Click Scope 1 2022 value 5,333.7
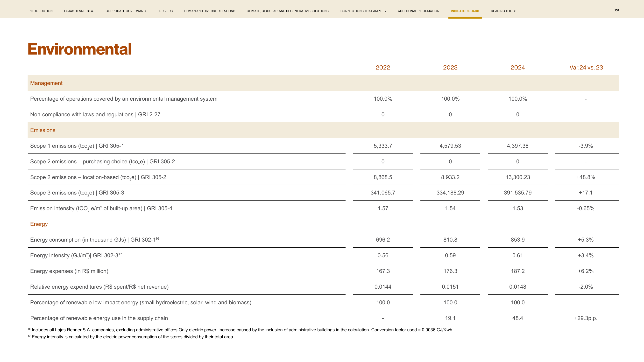This screenshot has width=644, height=362. pos(383,146)
